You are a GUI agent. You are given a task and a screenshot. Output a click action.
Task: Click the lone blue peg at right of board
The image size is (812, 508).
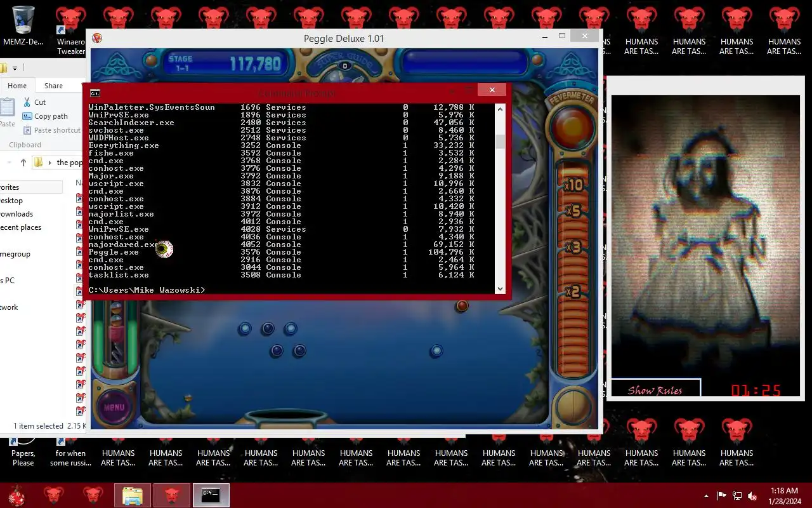(x=436, y=351)
